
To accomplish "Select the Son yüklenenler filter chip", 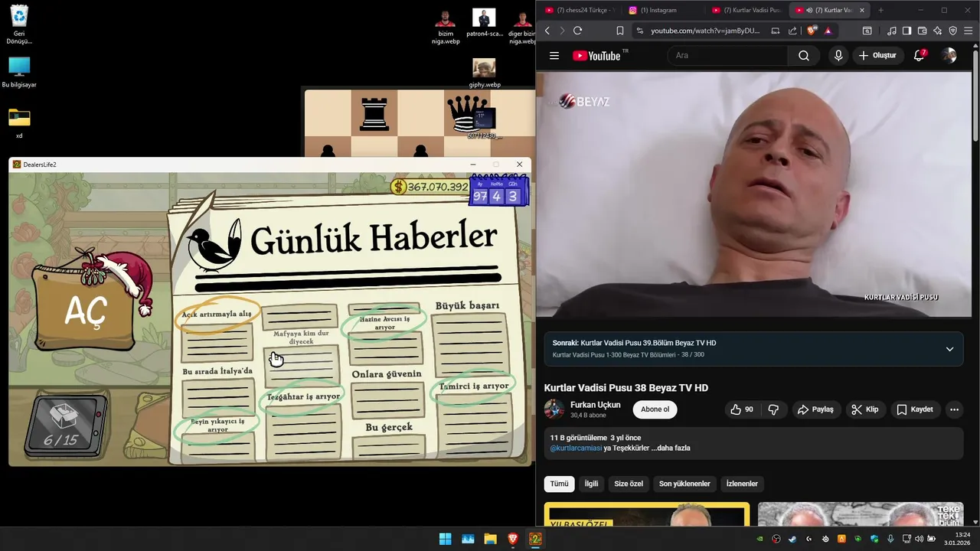I will click(684, 484).
